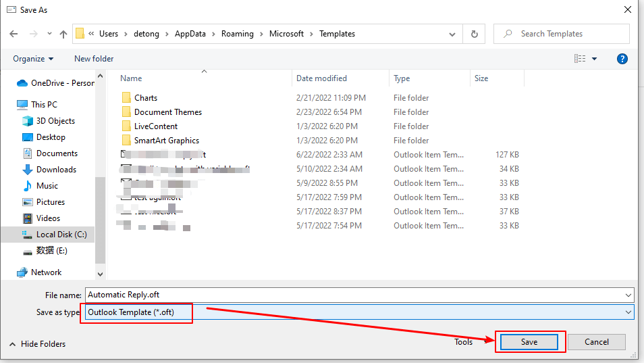
Task: Select the Music library icon
Action: (x=28, y=186)
